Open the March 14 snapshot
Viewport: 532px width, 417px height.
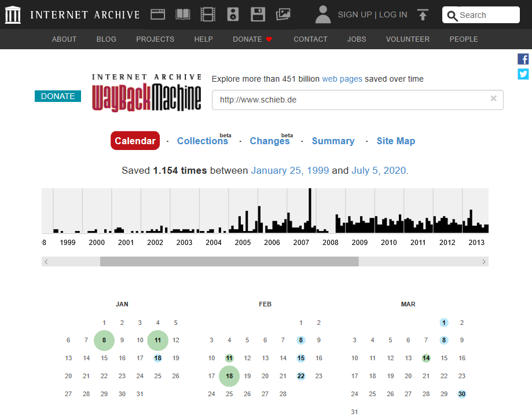pos(426,358)
